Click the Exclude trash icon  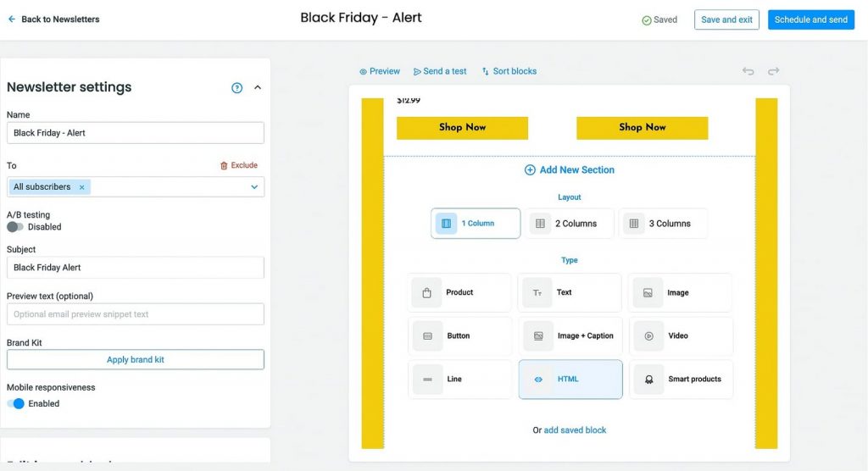coord(224,165)
